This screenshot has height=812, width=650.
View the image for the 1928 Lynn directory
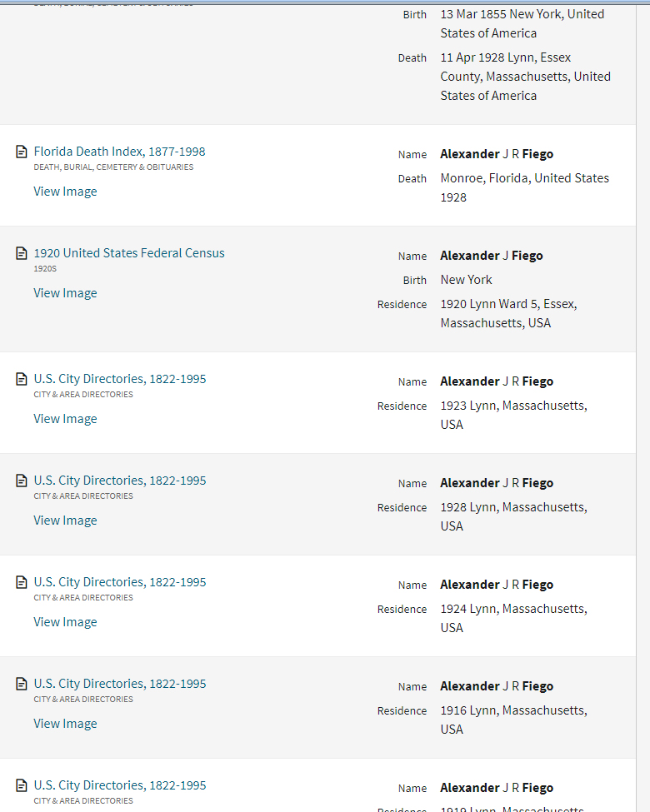pos(65,520)
